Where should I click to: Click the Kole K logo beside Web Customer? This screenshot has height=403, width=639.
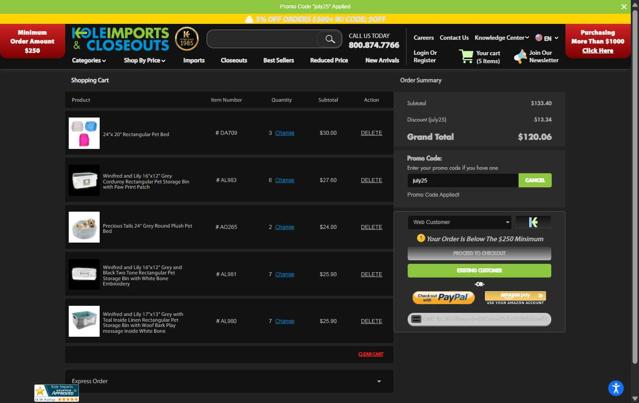tap(533, 222)
